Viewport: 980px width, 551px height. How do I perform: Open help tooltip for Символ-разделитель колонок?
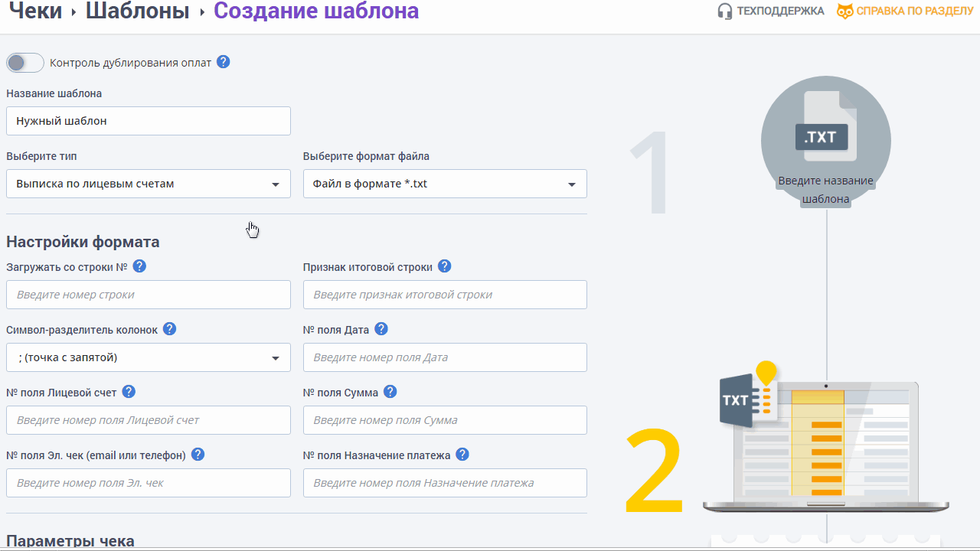(170, 329)
